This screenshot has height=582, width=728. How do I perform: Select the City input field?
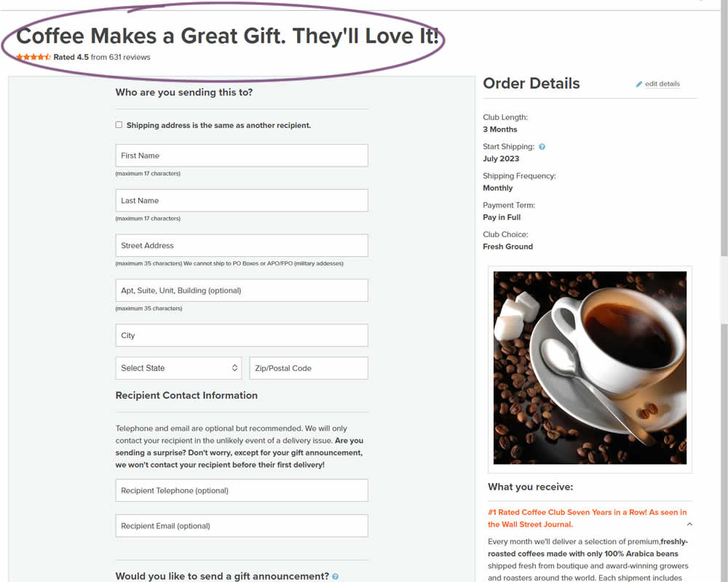[242, 335]
